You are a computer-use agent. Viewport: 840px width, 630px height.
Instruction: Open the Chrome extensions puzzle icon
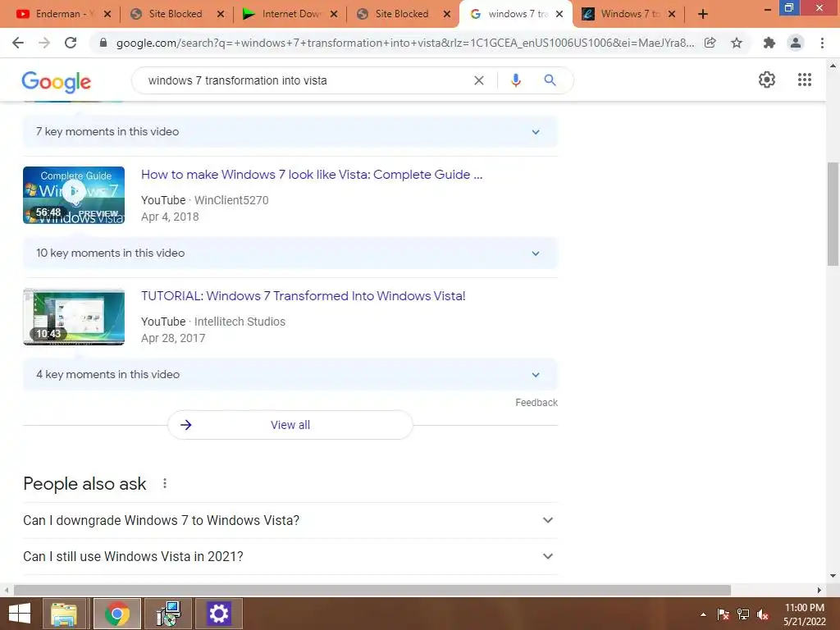(769, 43)
